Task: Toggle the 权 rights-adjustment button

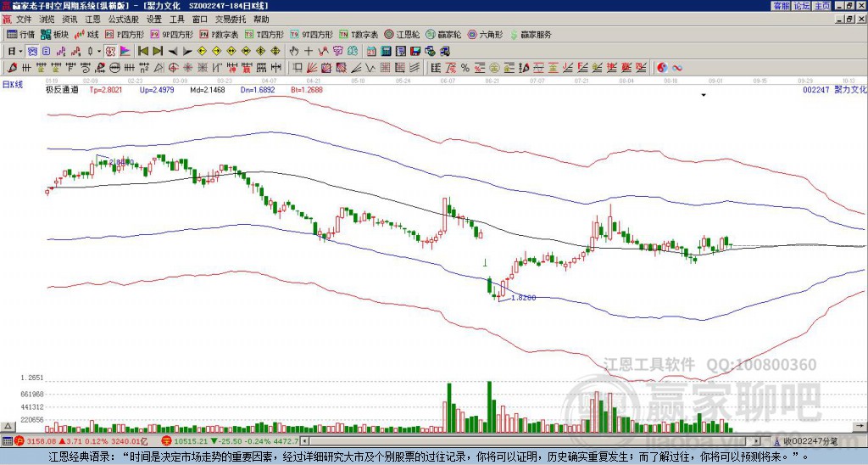Action: coord(110,52)
